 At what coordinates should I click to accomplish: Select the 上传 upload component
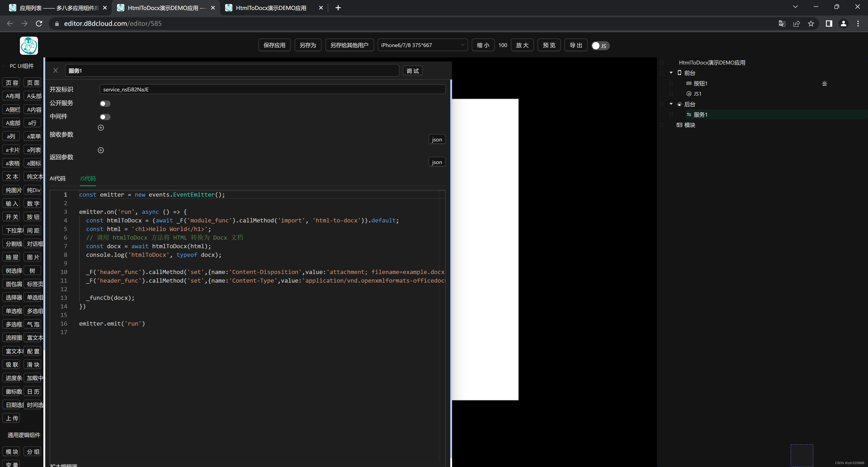tap(11, 418)
